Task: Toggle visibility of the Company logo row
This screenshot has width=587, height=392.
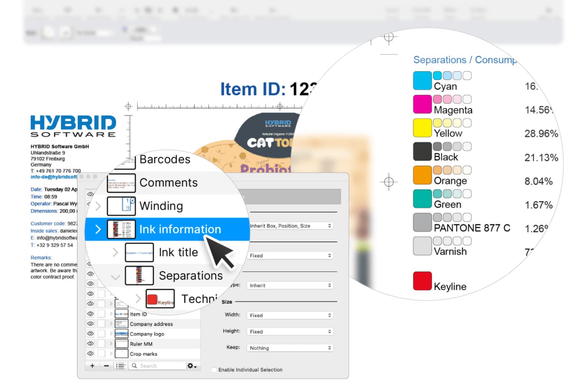Action: click(x=90, y=333)
